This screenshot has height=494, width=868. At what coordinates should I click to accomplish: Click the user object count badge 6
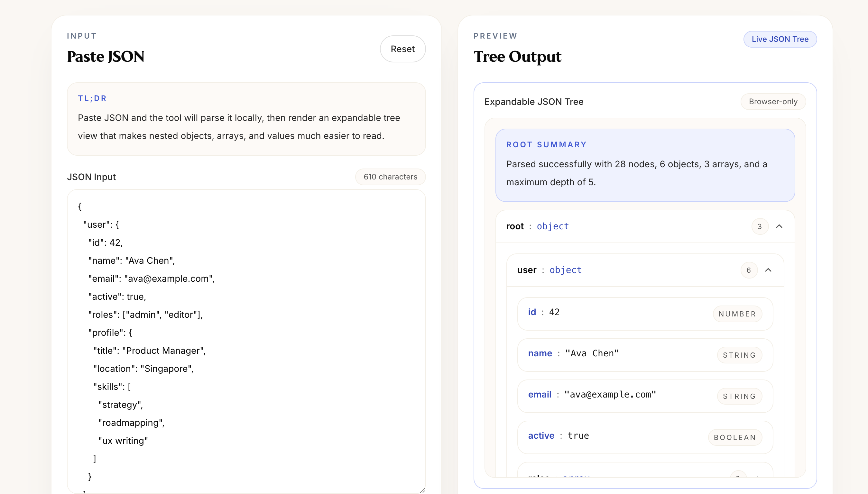pos(749,270)
